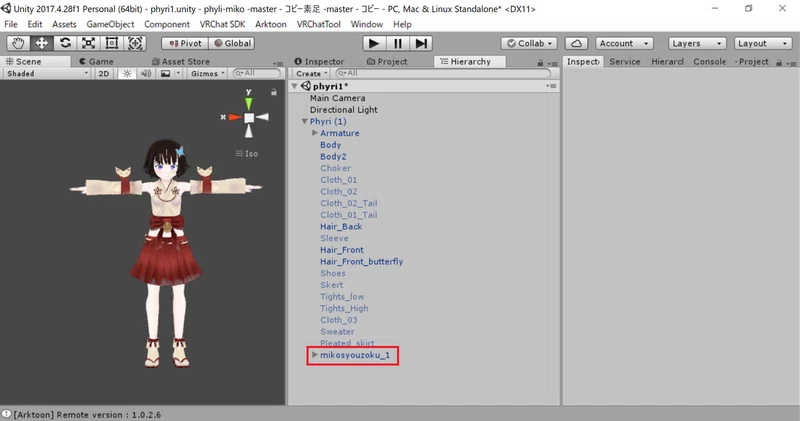Image resolution: width=800 pixels, height=421 pixels.
Task: Click the scene gizmo center cube
Action: pos(248,118)
